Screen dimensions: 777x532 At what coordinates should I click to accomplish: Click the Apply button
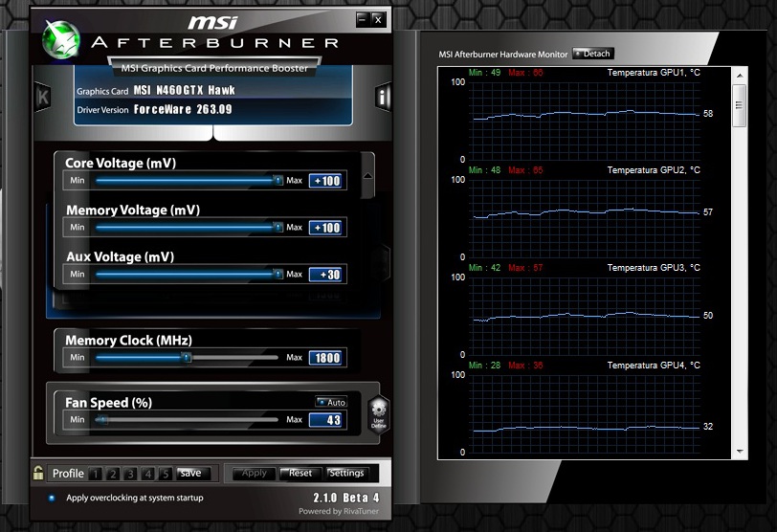pyautogui.click(x=255, y=473)
